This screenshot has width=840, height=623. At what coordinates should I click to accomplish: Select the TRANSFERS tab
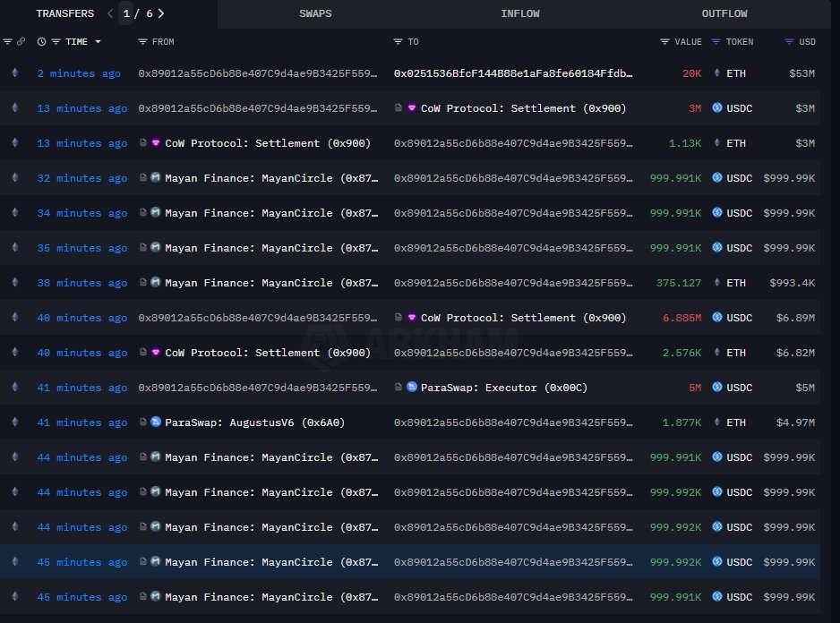coord(64,14)
